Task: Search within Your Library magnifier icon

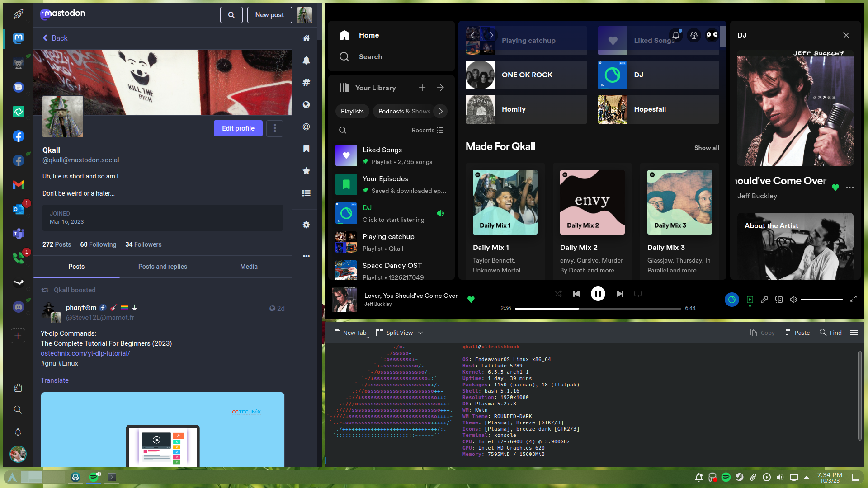Action: (x=343, y=130)
